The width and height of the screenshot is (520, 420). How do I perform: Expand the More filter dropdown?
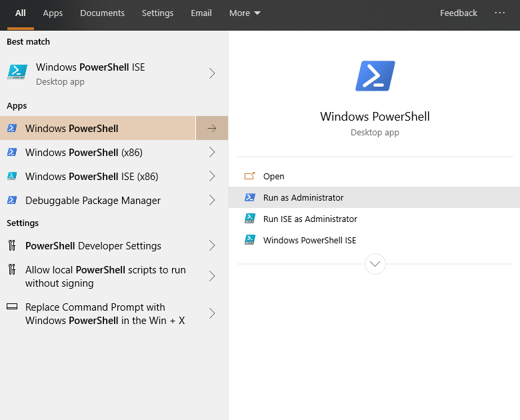click(x=245, y=13)
